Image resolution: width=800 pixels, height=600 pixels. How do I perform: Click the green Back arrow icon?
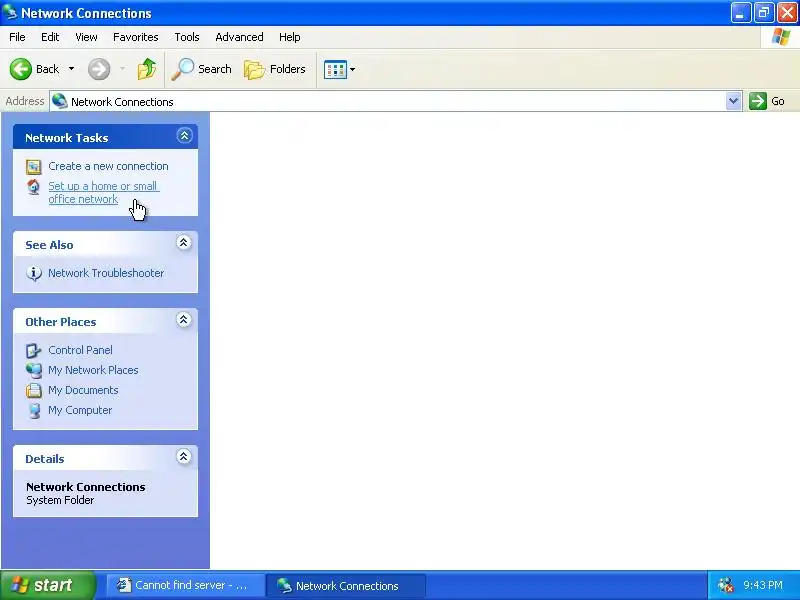pyautogui.click(x=21, y=69)
